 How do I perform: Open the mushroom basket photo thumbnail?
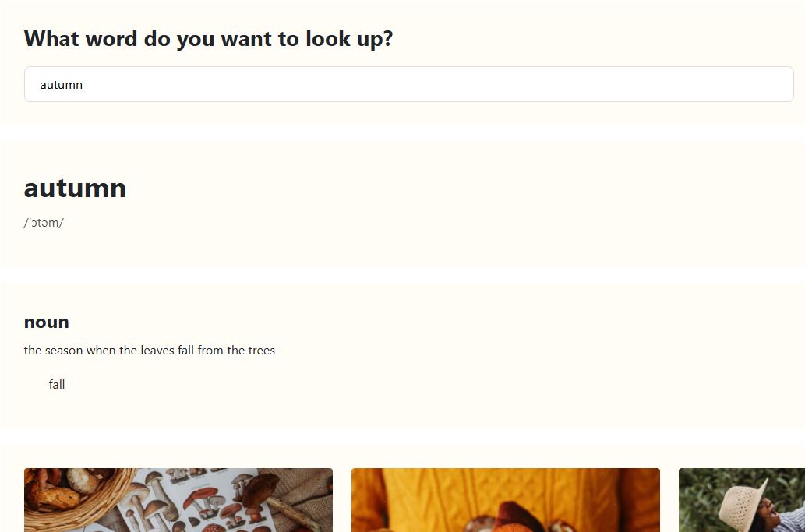178,500
